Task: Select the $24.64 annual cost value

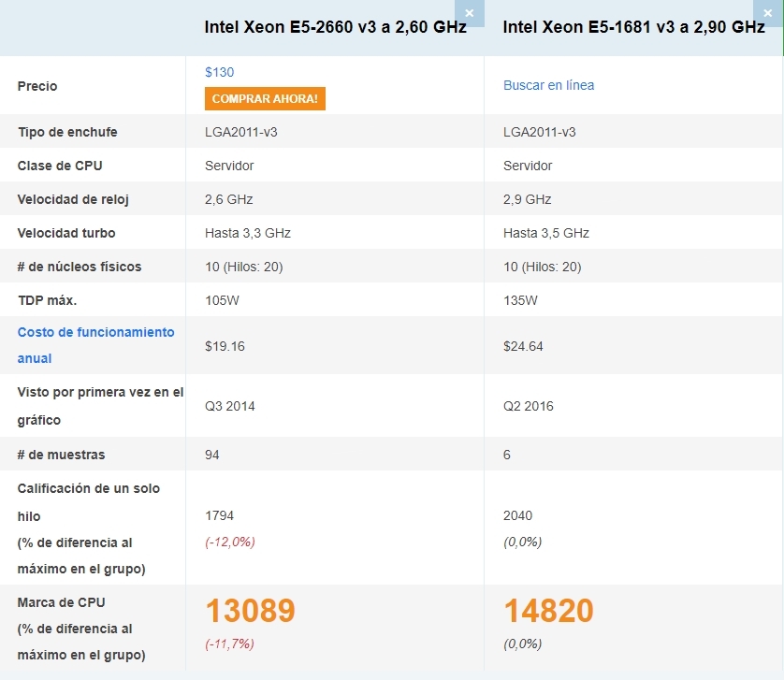Action: tap(523, 346)
